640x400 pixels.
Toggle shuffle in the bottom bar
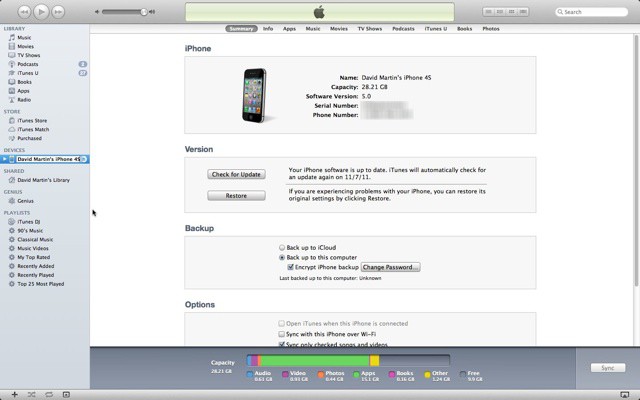[31, 395]
